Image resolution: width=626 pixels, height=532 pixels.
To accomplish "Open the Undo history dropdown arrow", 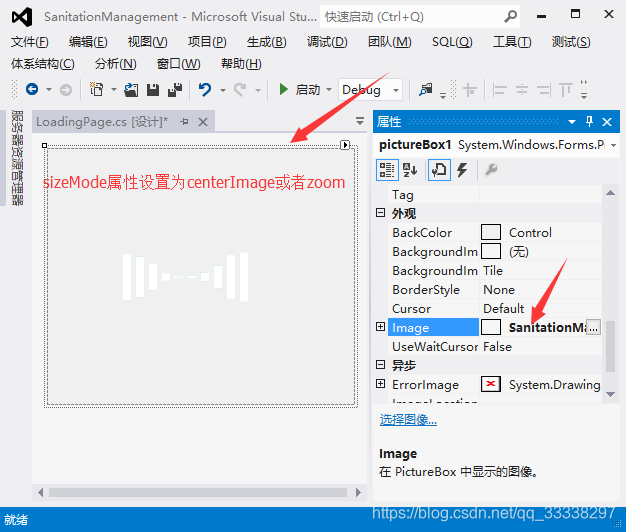I will [x=223, y=90].
